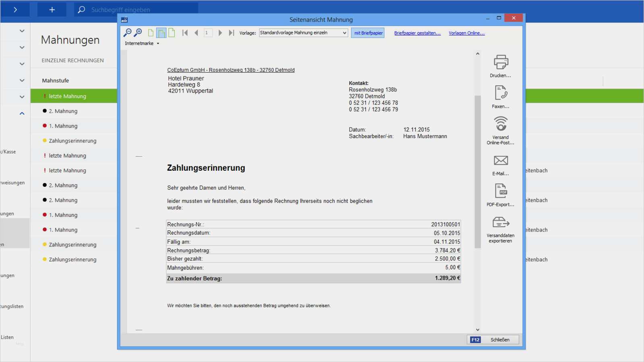Viewport: 644px width, 362px height.
Task: Click the Zahlungserinnerung heading in preview
Action: (206, 168)
